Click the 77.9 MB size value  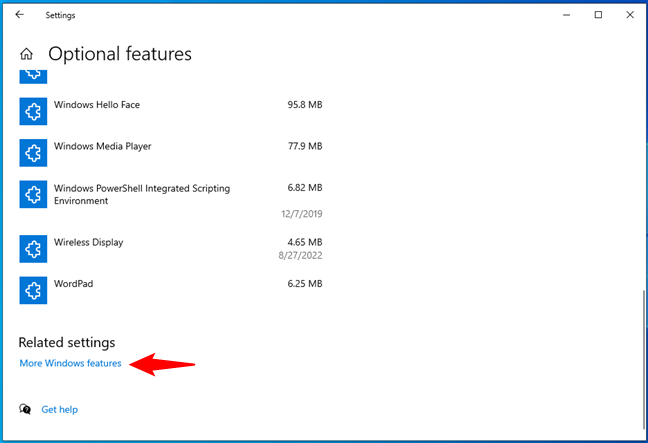pos(305,146)
